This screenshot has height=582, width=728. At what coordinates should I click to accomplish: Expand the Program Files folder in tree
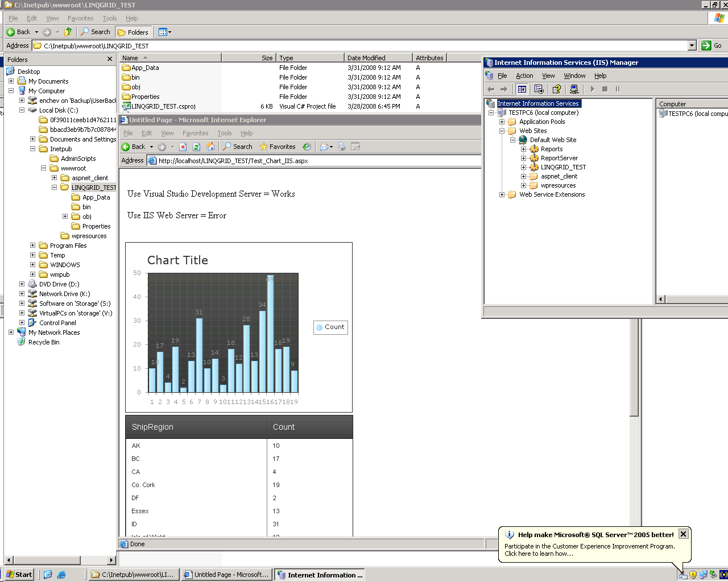tap(32, 246)
